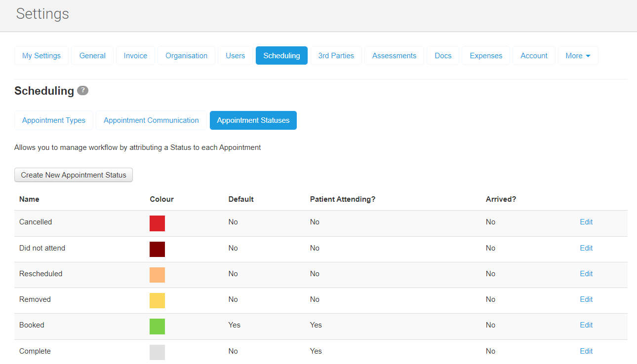Image resolution: width=637 pixels, height=364 pixels.
Task: Click the green Booked colour swatch
Action: pyautogui.click(x=157, y=327)
